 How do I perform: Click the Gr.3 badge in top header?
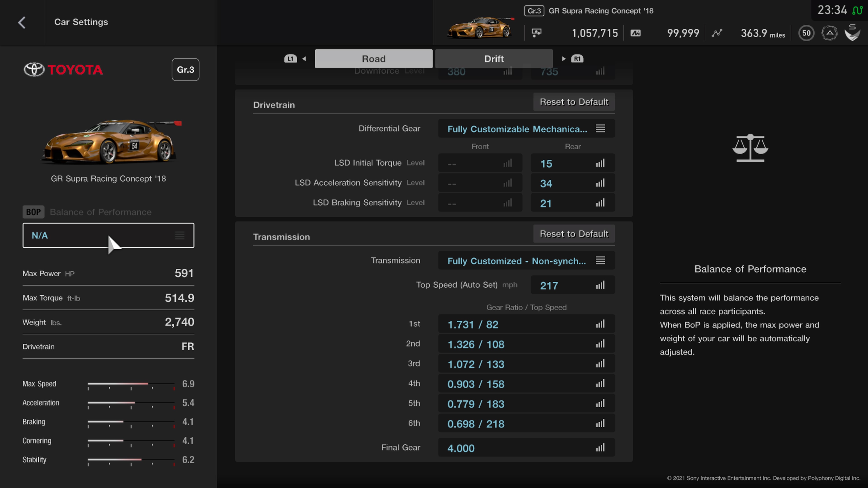(x=534, y=11)
